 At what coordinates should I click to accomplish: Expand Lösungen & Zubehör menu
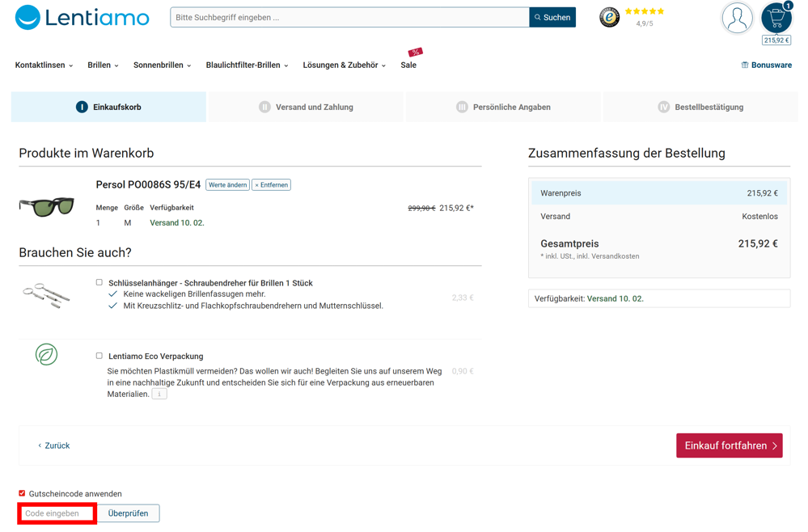tap(345, 65)
